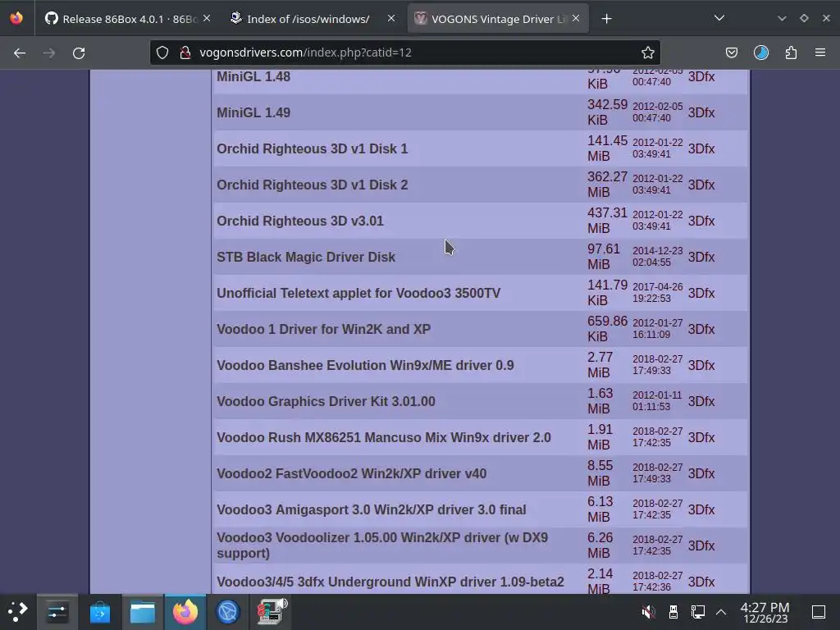Select the VOGONS Vintage Driver Library tab

(x=498, y=19)
